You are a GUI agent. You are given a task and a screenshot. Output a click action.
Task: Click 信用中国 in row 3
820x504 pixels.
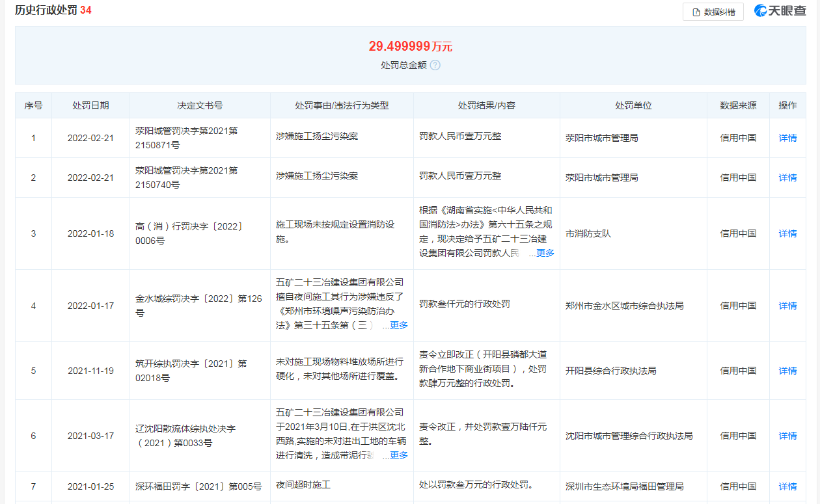(x=738, y=233)
